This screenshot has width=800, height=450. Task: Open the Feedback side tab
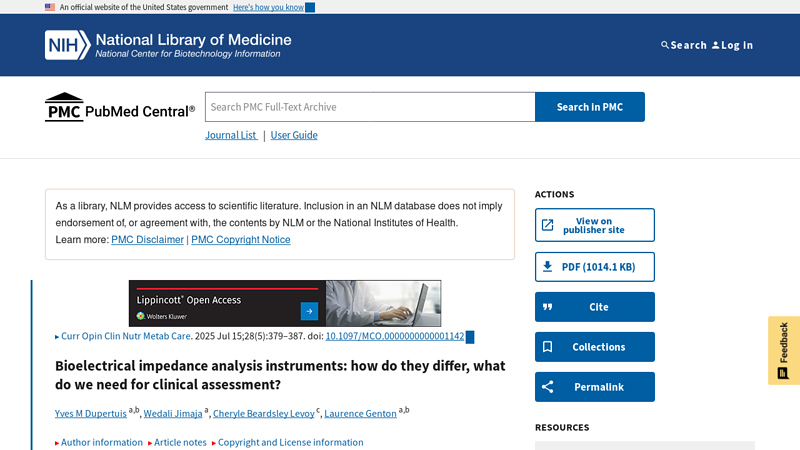click(x=784, y=350)
